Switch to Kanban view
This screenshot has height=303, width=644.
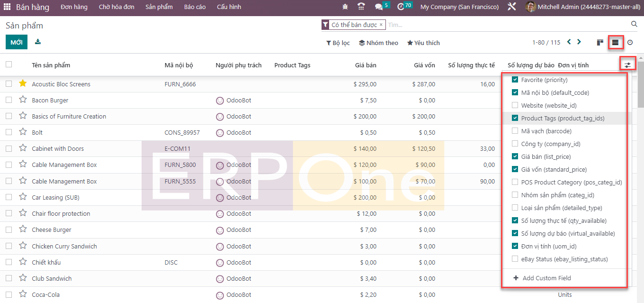[x=600, y=43]
